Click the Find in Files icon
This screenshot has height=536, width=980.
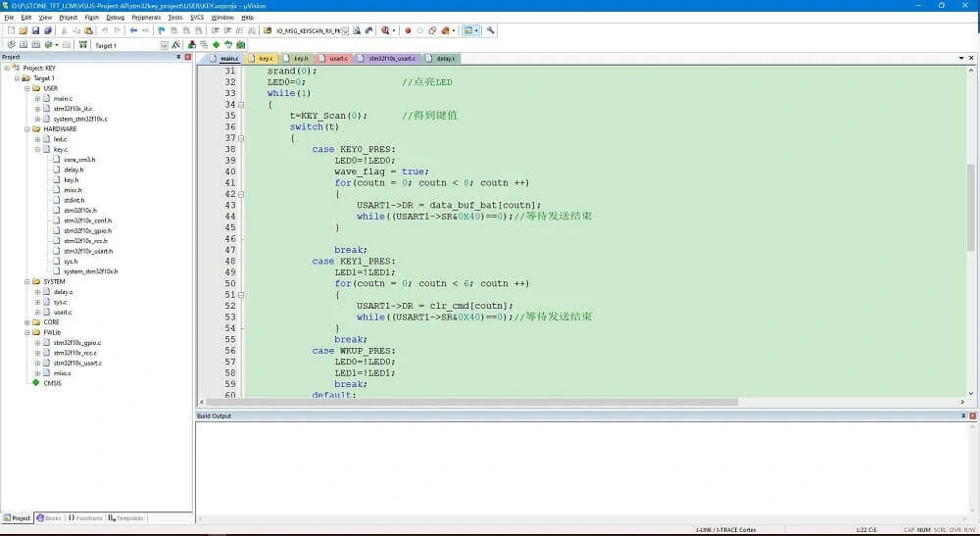coord(268,30)
